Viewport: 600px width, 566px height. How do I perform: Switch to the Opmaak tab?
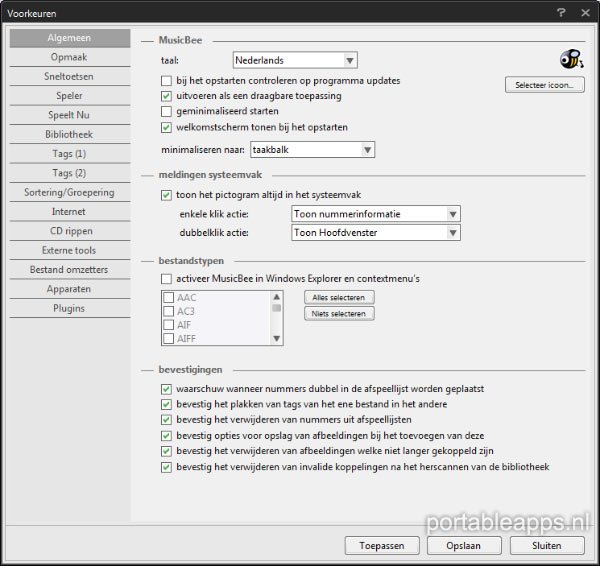69,58
